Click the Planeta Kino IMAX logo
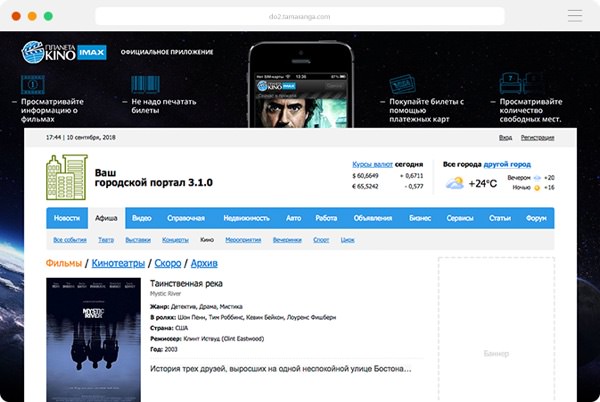The image size is (600, 402). pyautogui.click(x=64, y=52)
